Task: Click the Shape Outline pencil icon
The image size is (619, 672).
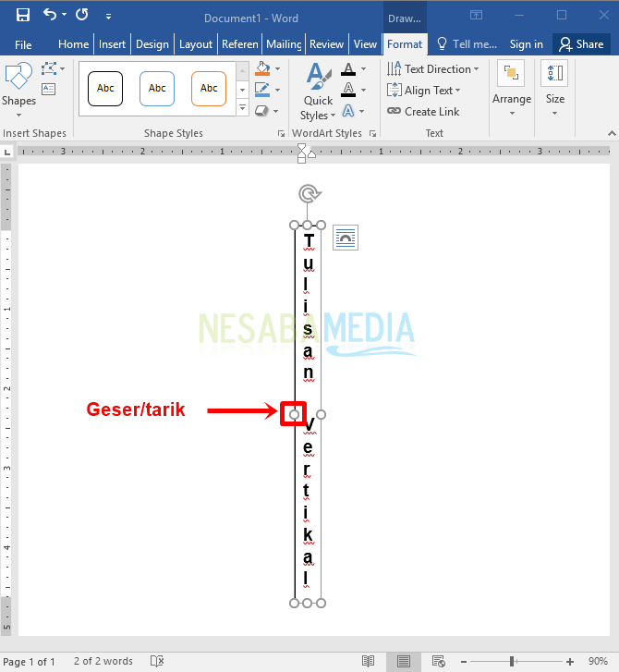Action: click(x=262, y=90)
